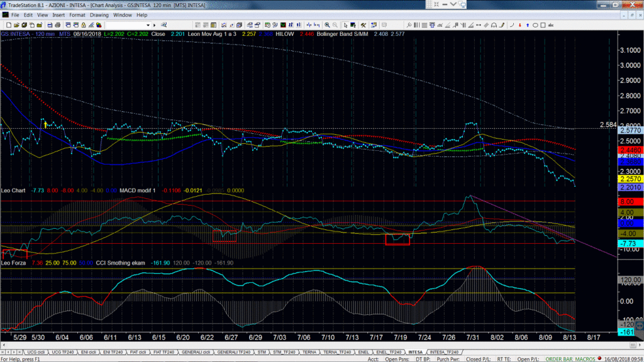Switch to the GENERALI cicli tab
This screenshot has height=362, width=644.
196,352
